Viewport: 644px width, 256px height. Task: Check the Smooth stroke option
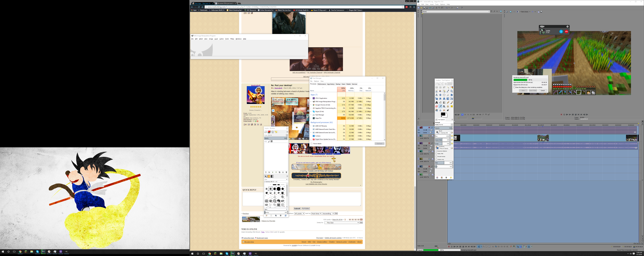(x=436, y=156)
